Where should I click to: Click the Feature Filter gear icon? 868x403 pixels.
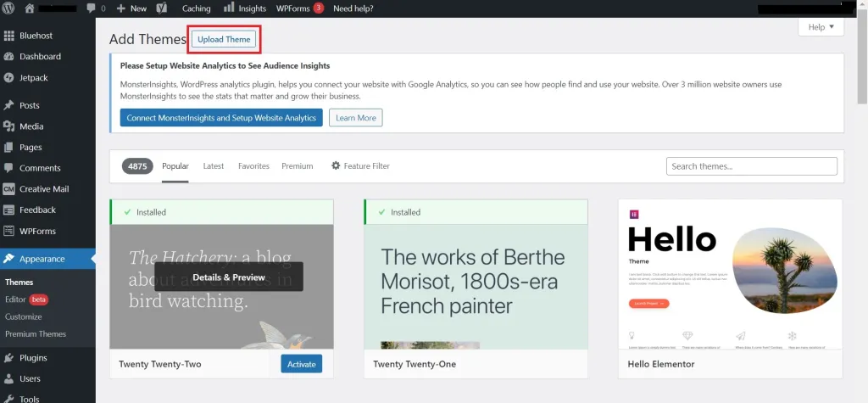coord(336,165)
